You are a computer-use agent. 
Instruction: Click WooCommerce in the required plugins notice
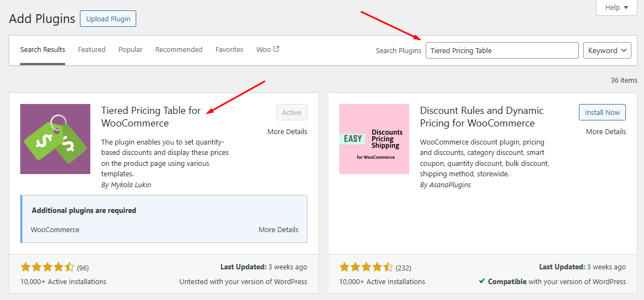click(x=55, y=230)
